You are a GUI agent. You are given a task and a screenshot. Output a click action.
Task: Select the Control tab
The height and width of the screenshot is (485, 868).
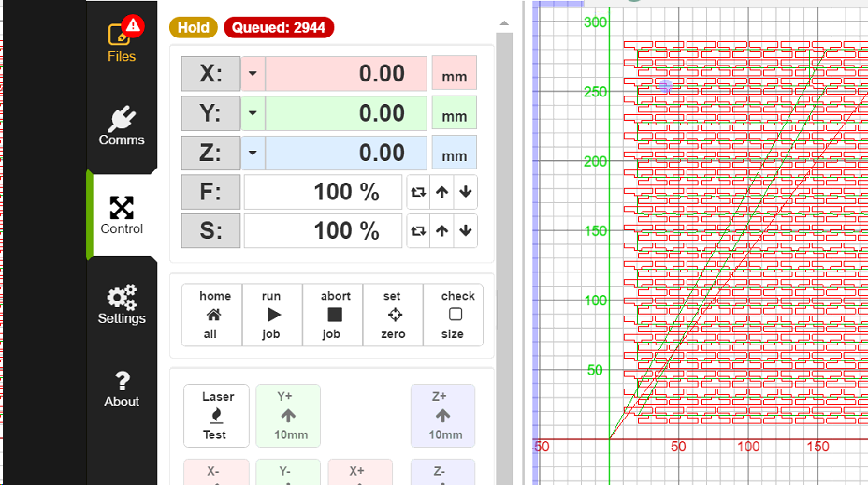[122, 215]
